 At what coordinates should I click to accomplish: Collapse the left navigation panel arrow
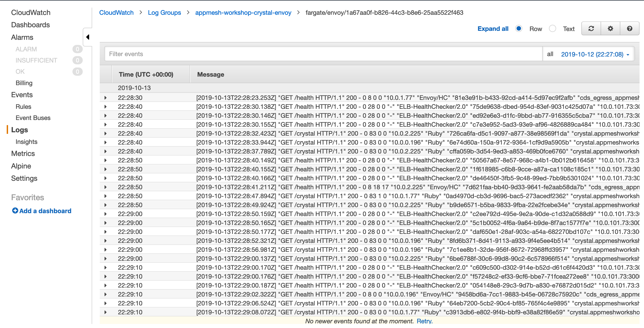(87, 37)
